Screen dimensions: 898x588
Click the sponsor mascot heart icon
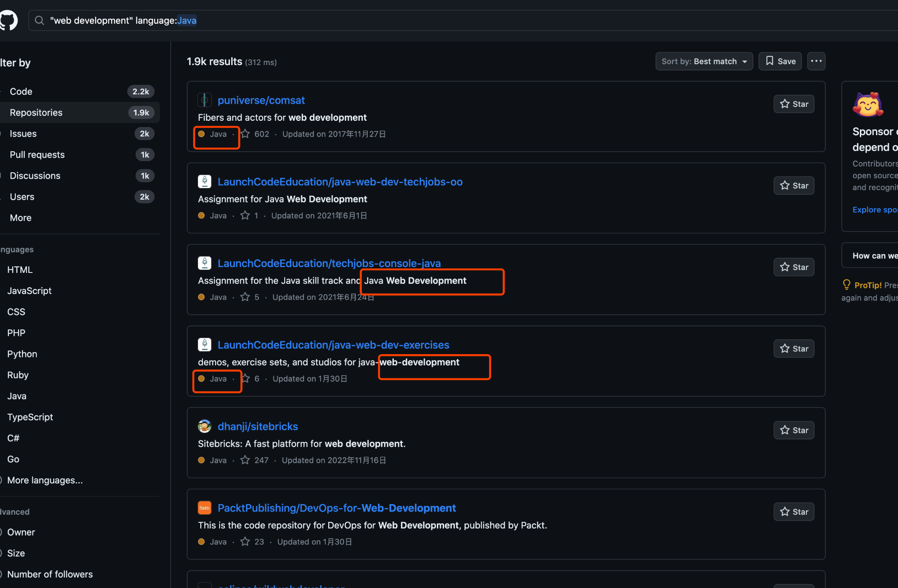tap(867, 104)
